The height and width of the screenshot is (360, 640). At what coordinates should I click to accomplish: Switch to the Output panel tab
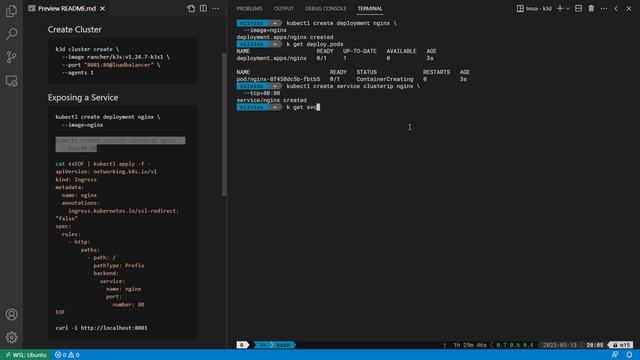point(283,9)
